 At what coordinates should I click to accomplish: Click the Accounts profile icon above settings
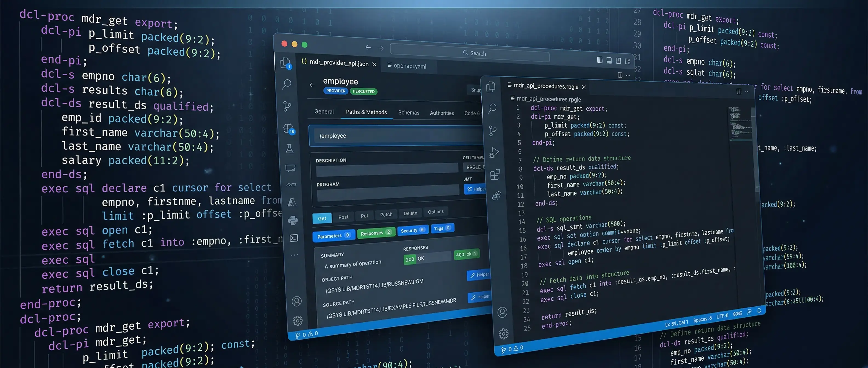coord(296,302)
